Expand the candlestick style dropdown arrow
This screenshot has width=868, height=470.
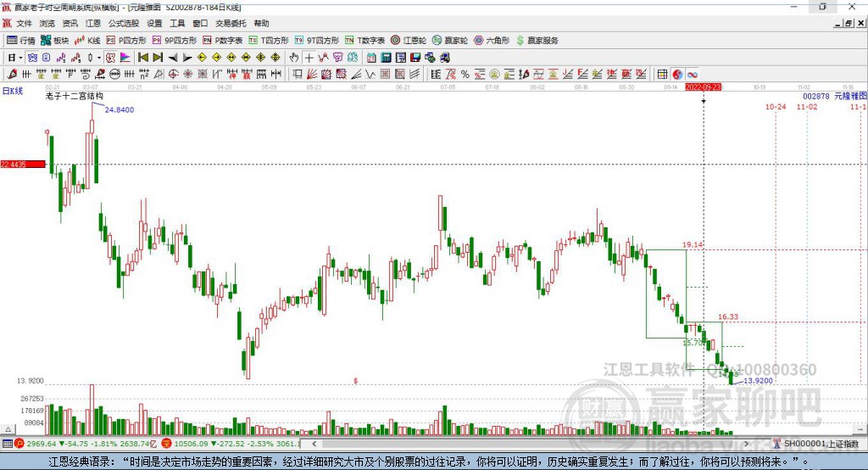coord(99,58)
